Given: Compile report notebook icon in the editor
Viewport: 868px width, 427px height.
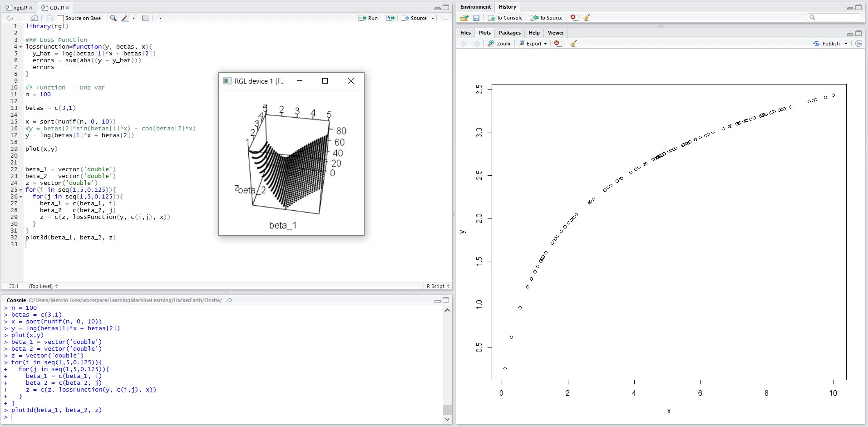Looking at the screenshot, I should pos(145,18).
